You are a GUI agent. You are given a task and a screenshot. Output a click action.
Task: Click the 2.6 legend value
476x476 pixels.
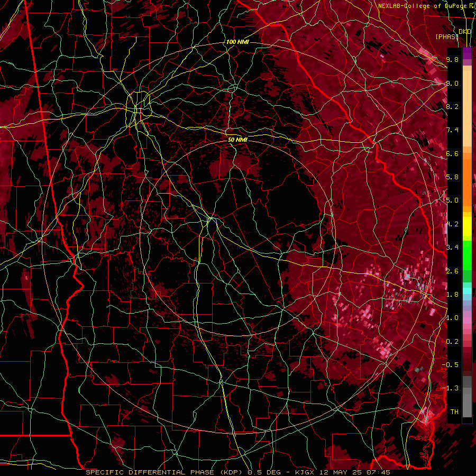[x=452, y=271]
